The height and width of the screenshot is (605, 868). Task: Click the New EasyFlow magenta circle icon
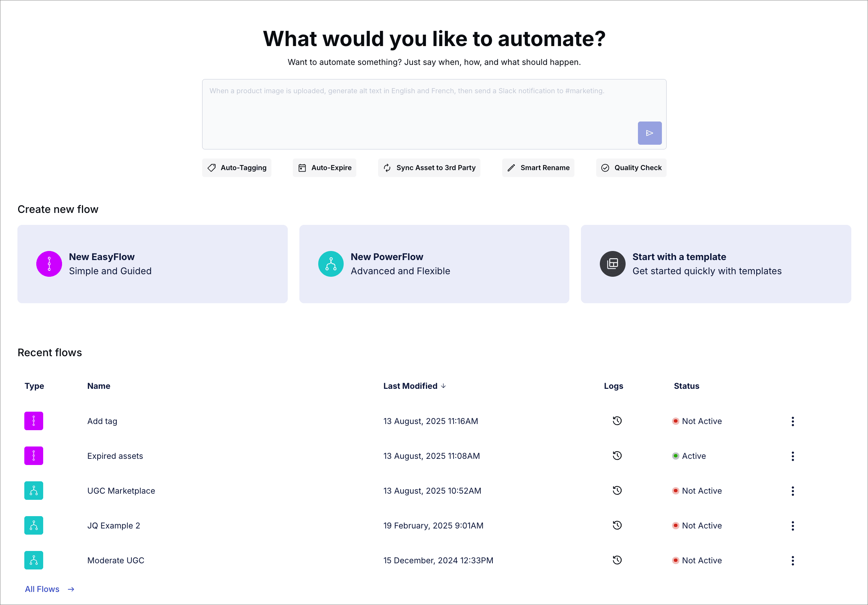49,264
